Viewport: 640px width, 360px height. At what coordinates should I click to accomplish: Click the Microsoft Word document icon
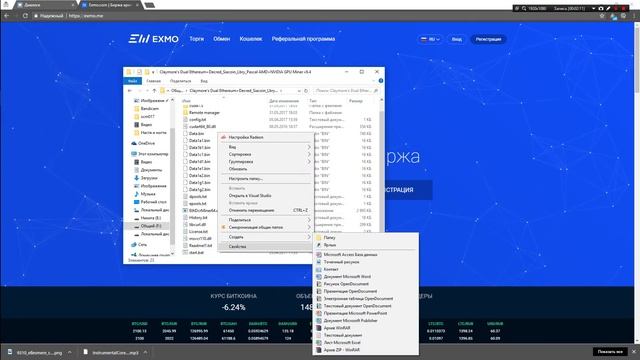[x=319, y=277]
